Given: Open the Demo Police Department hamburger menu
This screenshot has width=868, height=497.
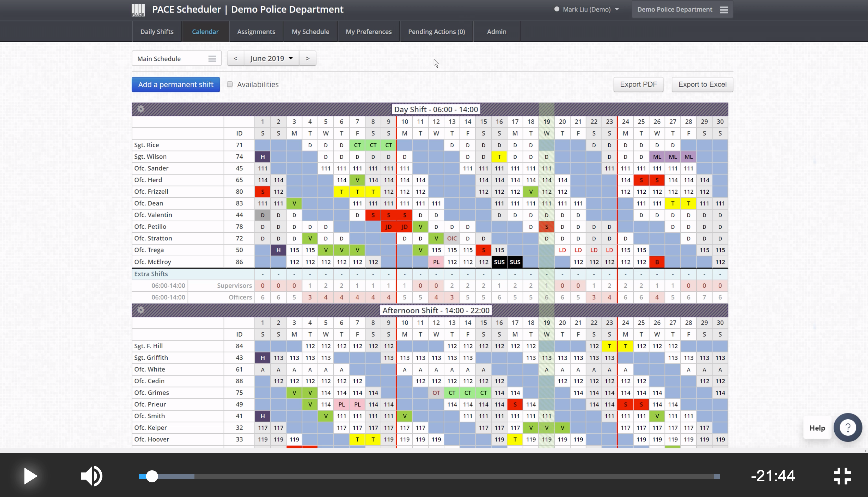Looking at the screenshot, I should click(724, 10).
